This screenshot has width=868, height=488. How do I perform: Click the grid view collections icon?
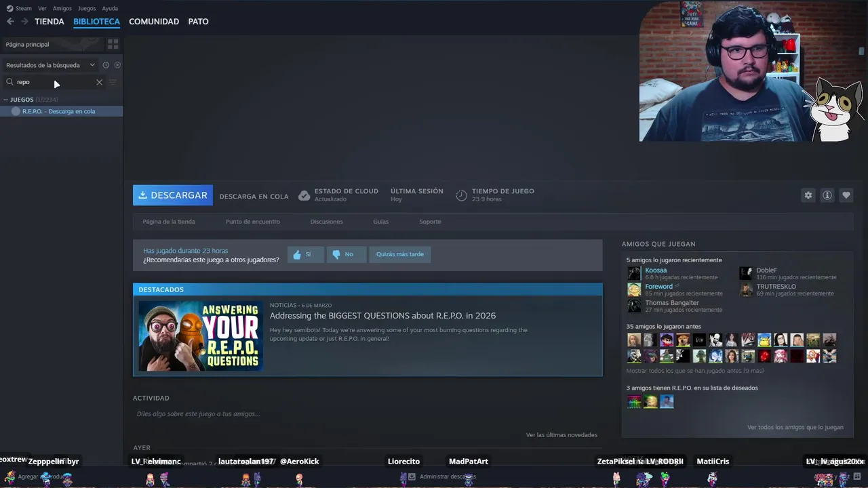coord(113,44)
